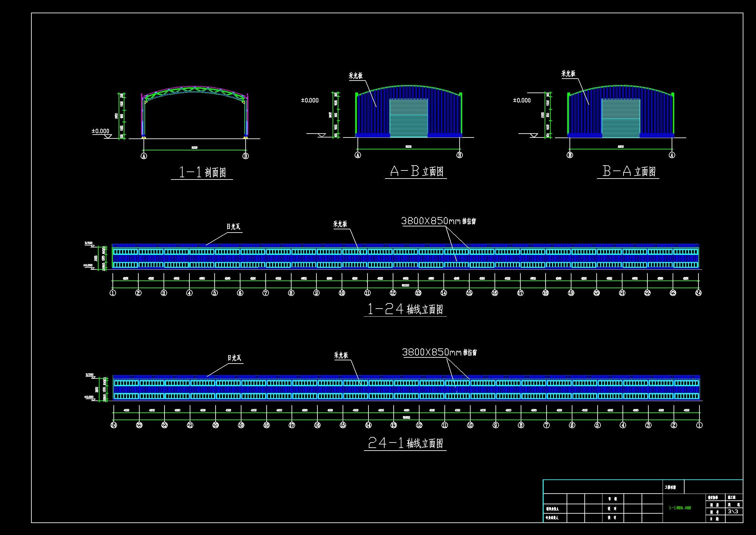Click the 3.500 level mark on the 1-24 elevation
The image size is (756, 535).
[x=89, y=243]
